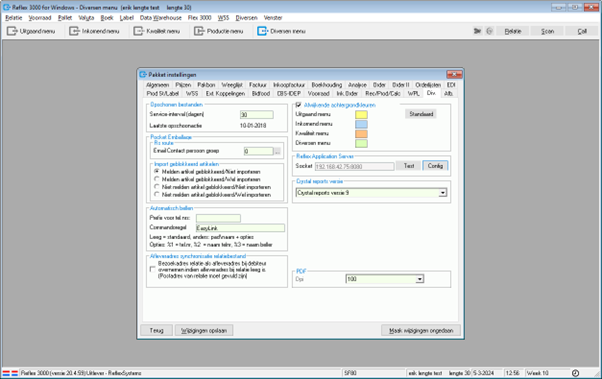Switch to the Rec/Prod/Calc tab
Image resolution: width=602 pixels, height=379 pixels.
383,93
